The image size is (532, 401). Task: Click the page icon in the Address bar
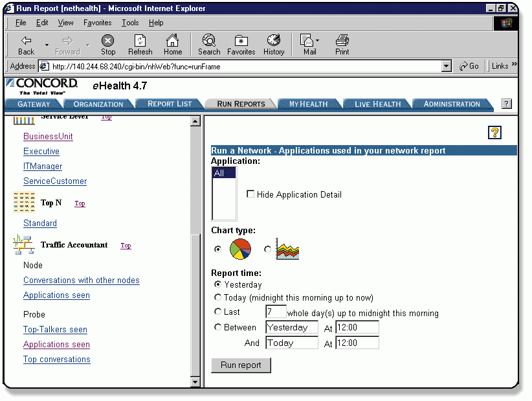(44, 66)
